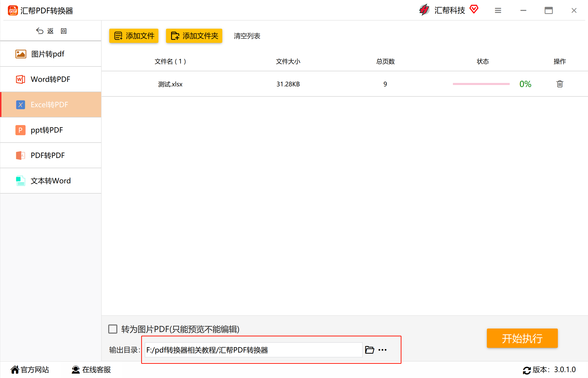Browse output directory with three-dots icon

tap(382, 350)
